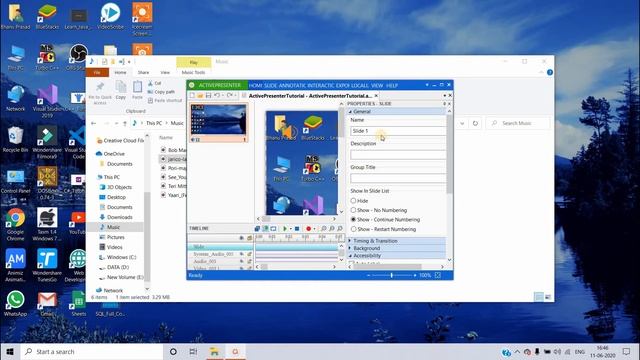
Task: Click the last zoom magnifier icon in Timeline toolbar
Action: 340,229
